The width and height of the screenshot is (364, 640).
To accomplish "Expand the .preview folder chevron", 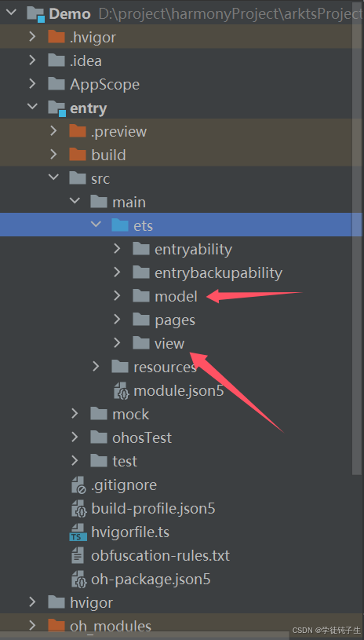I will click(53, 131).
